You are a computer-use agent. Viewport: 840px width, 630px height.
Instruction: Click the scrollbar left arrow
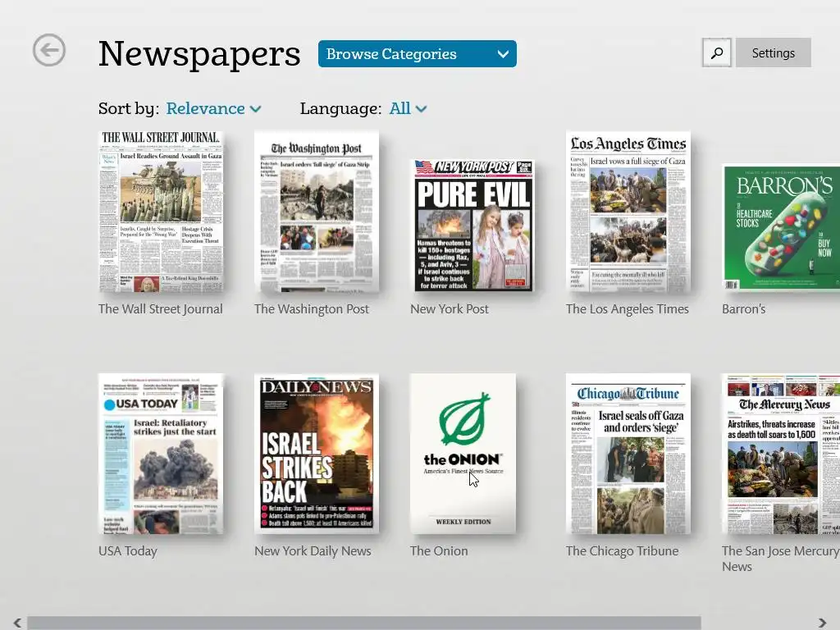pyautogui.click(x=17, y=623)
